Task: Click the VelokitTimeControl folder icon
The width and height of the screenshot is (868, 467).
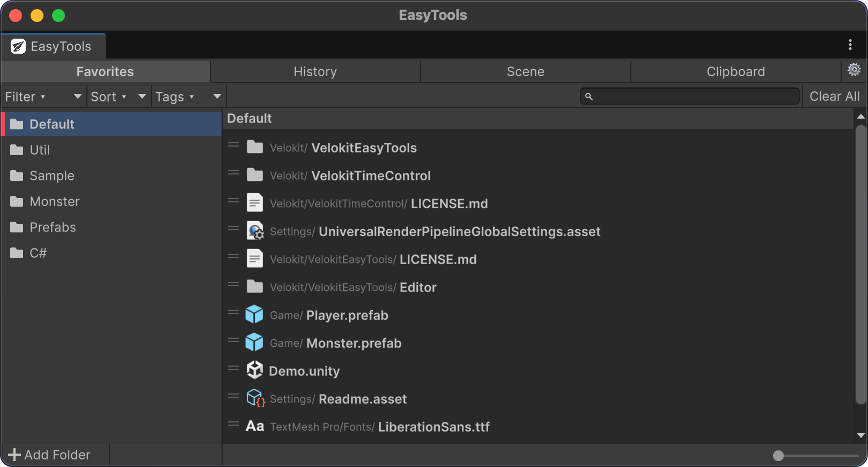Action: pos(255,175)
